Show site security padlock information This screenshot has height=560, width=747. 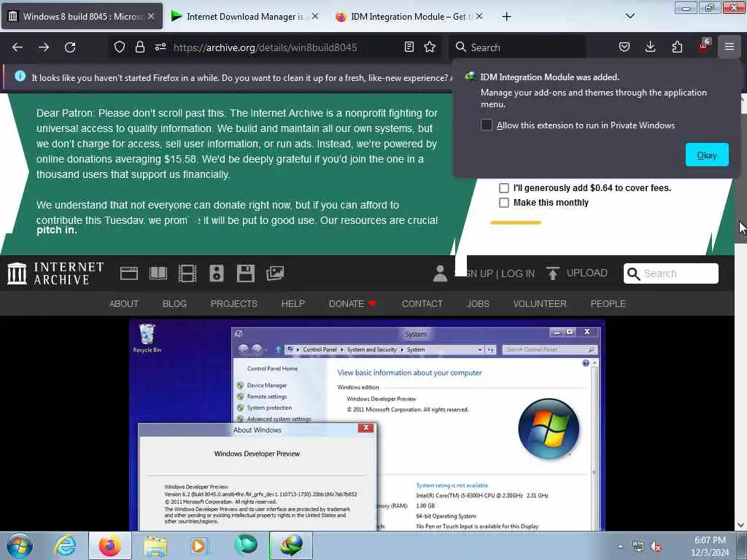click(139, 47)
